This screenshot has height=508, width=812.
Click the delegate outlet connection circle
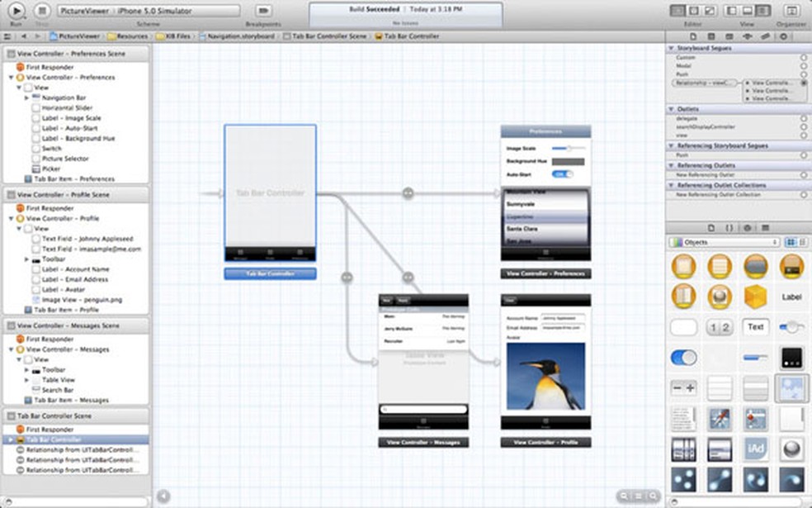[802, 119]
